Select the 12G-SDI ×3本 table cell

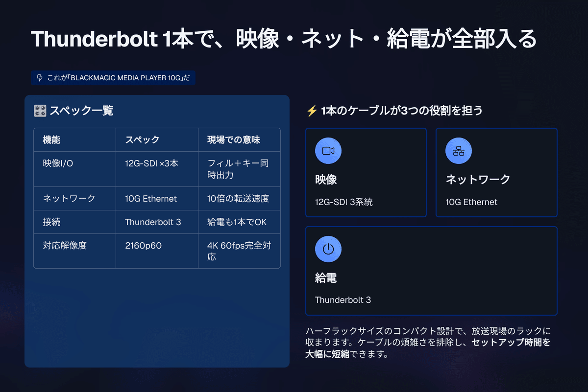152,163
